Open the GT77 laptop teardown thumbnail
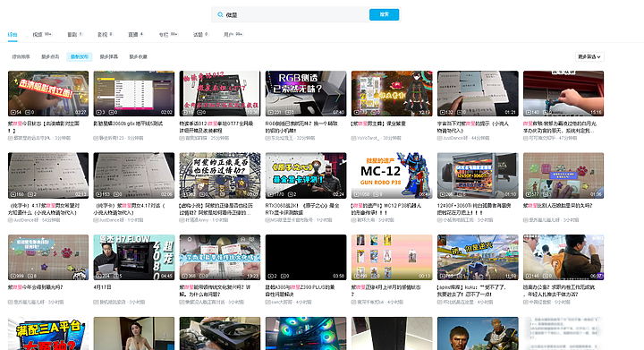Screen dimensions: 644x350 pyautogui.click(x=220, y=93)
